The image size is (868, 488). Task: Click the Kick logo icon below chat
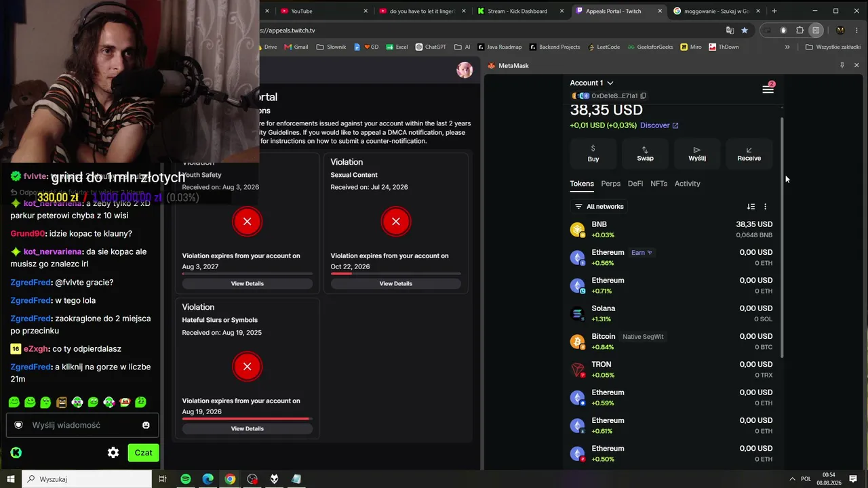click(x=16, y=453)
